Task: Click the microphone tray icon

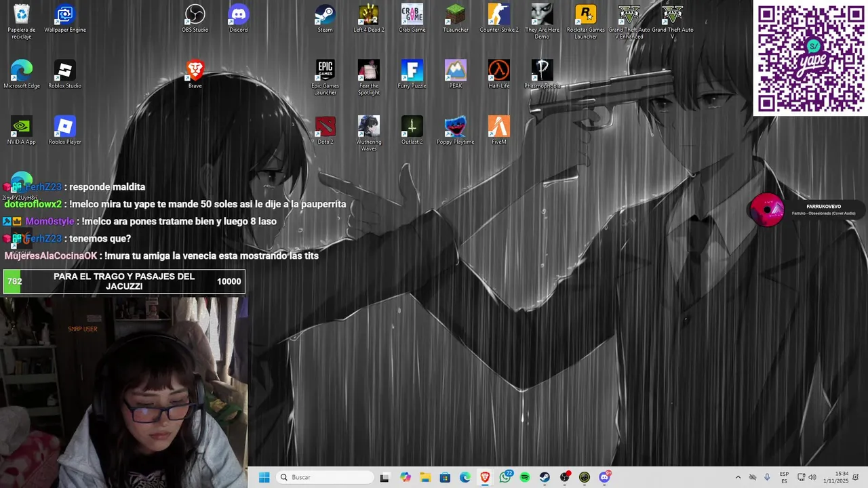Action: pos(767,477)
